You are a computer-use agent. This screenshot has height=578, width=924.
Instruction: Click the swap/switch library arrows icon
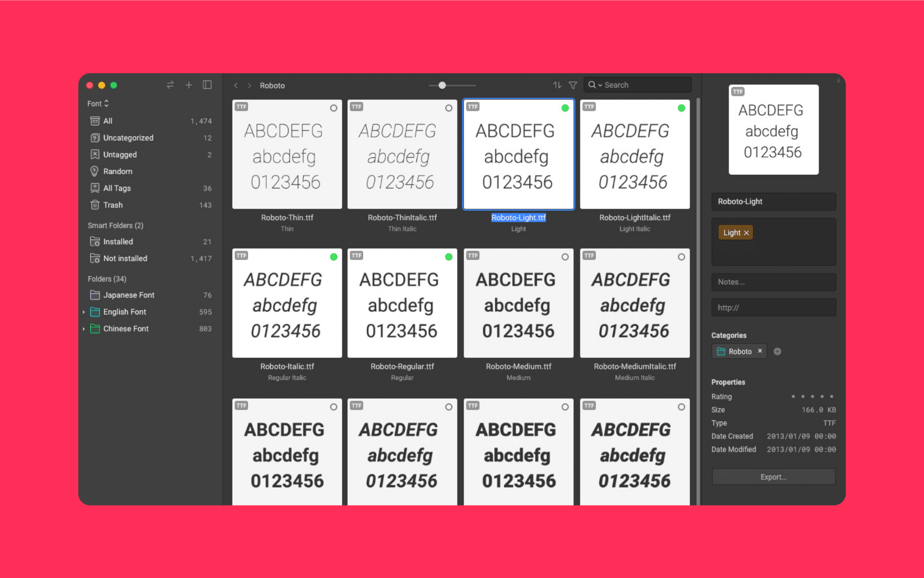[x=170, y=85]
